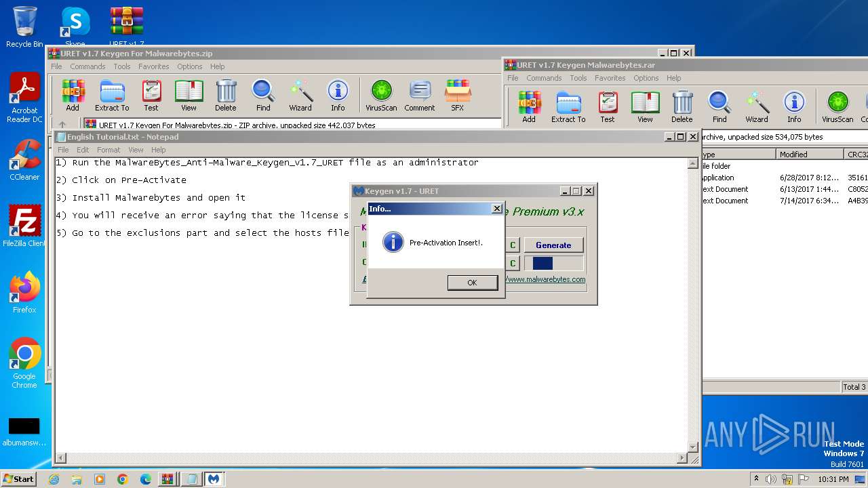Select the Firefox desktop shortcut
The height and width of the screenshot is (488, 868).
(24, 292)
